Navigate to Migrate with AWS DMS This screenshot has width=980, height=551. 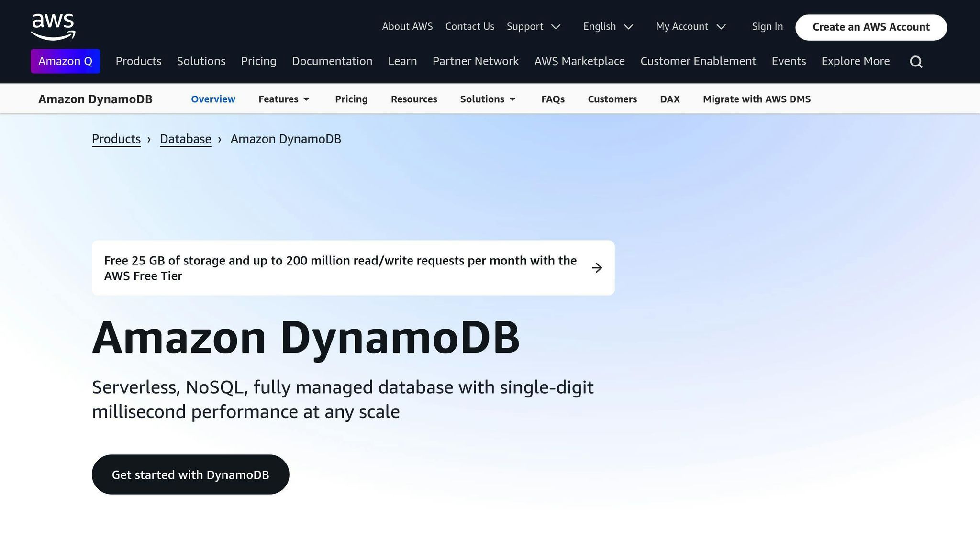[x=757, y=99]
